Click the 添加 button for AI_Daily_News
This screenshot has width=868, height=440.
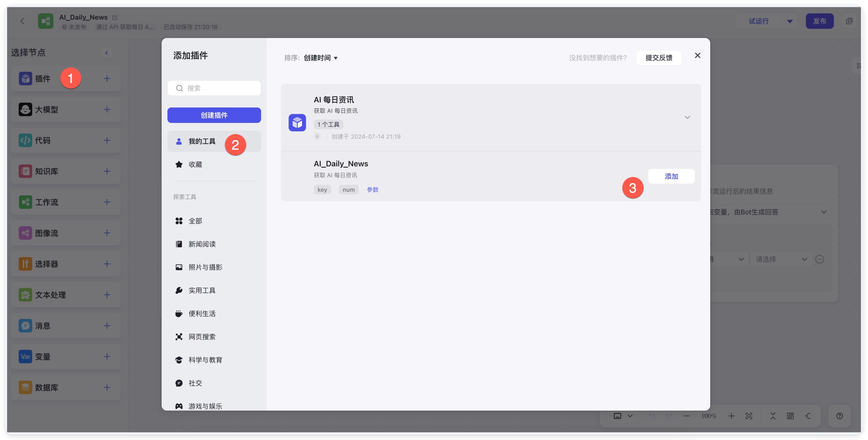(x=671, y=176)
